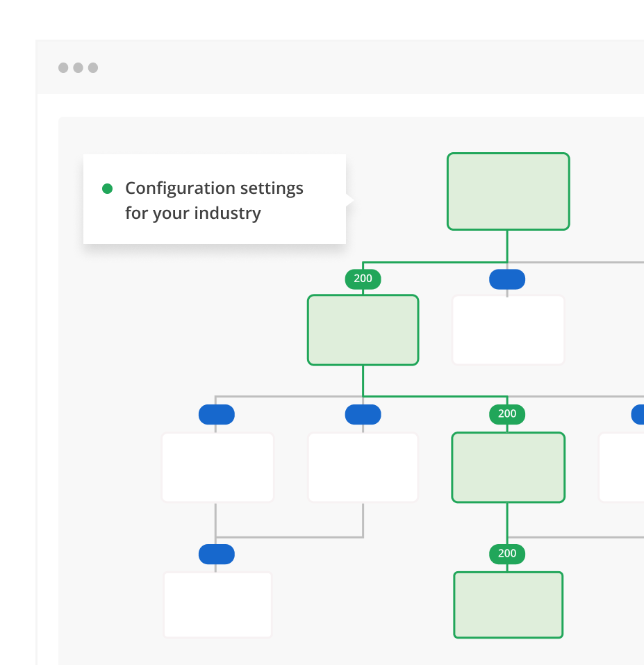Click the partially visible blue pill at the right edge
Viewport: 644px width, 665px height.
tap(639, 414)
